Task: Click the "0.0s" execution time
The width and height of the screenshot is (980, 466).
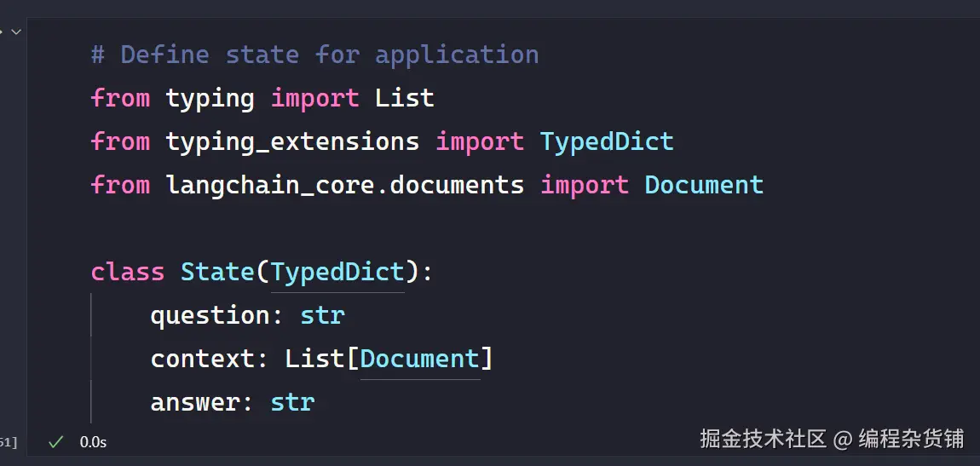Action: tap(93, 442)
